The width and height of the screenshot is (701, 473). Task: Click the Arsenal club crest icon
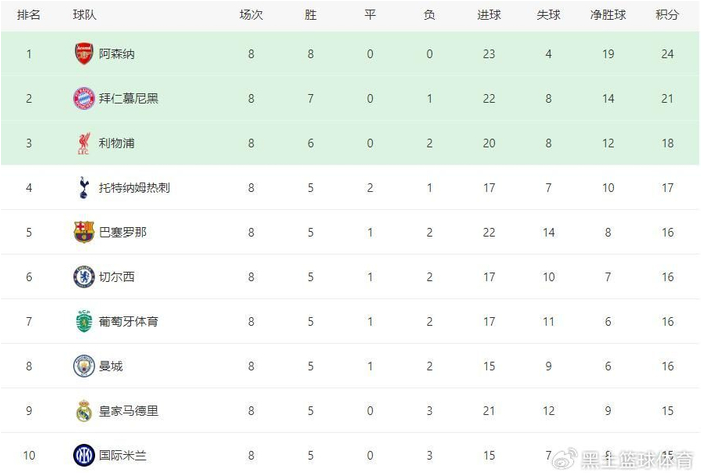click(x=84, y=54)
